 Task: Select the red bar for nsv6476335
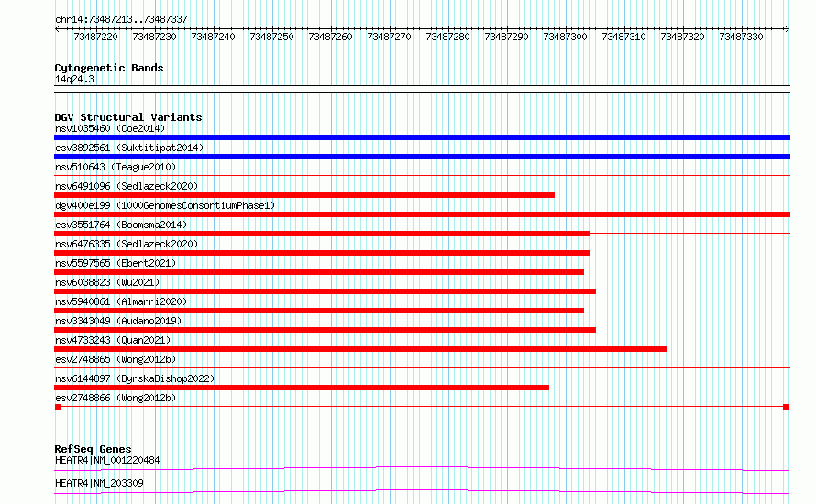click(x=322, y=253)
